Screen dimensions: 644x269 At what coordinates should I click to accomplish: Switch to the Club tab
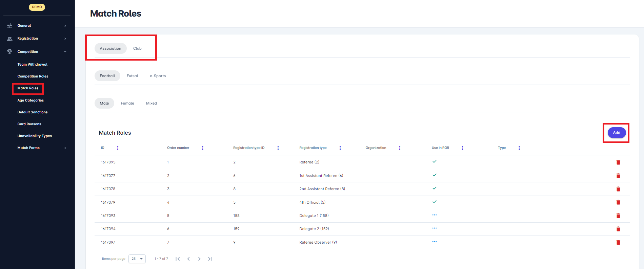click(137, 48)
